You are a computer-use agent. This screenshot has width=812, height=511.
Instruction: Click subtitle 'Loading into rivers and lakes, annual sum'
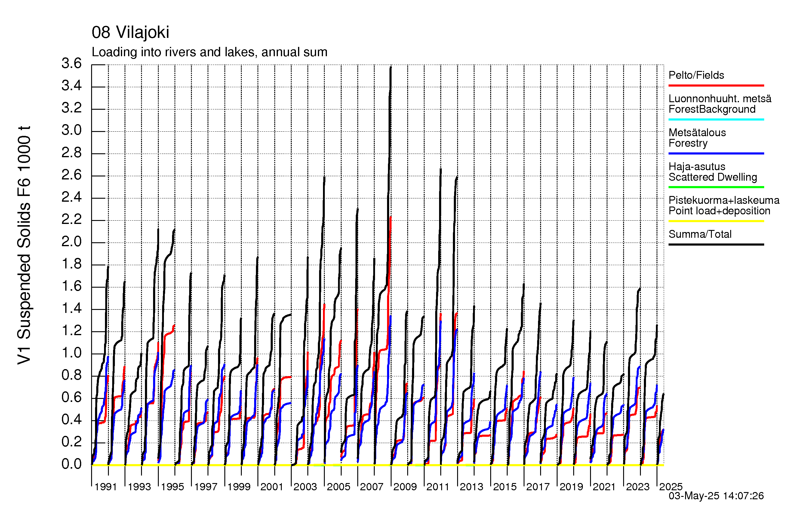[209, 52]
